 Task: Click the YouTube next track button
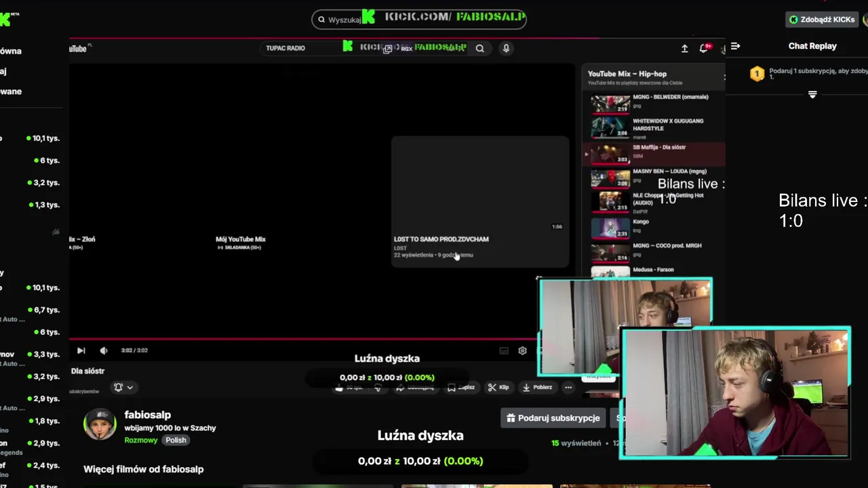pos(81,350)
